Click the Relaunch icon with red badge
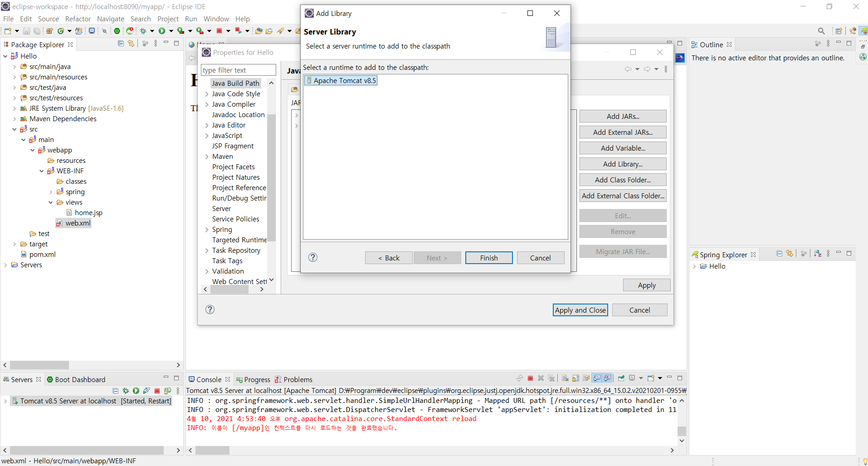The width and height of the screenshot is (868, 466). point(130,31)
